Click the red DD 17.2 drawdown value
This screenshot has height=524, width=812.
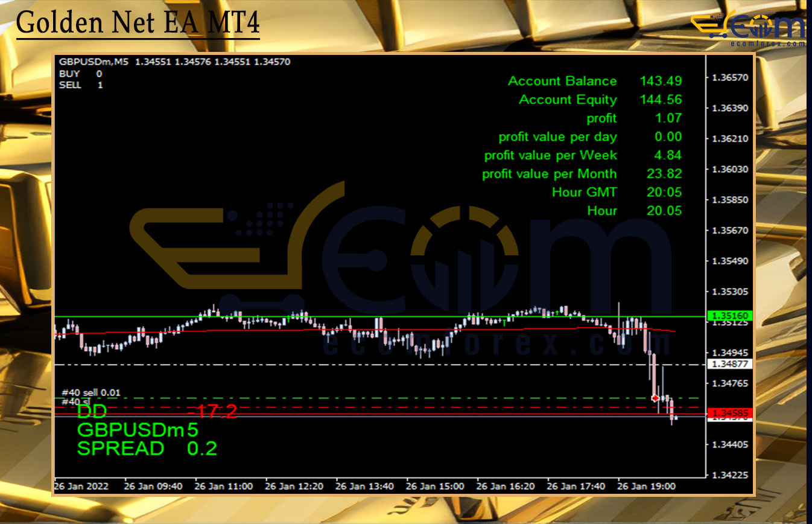[x=216, y=412]
